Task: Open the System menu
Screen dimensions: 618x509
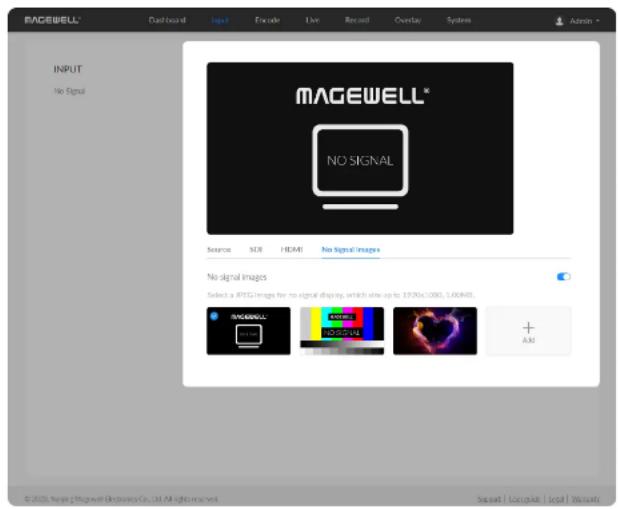Action: point(459,20)
